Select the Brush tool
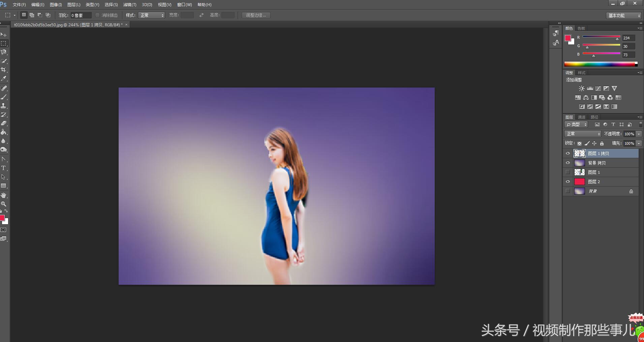Viewport: 644px width, 342px height. coord(4,97)
